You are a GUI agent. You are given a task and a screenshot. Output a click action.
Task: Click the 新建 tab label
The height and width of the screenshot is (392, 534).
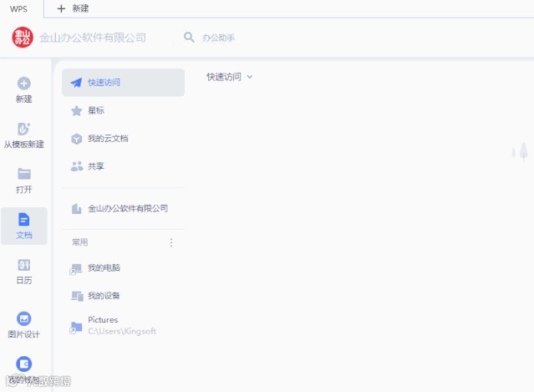point(80,8)
